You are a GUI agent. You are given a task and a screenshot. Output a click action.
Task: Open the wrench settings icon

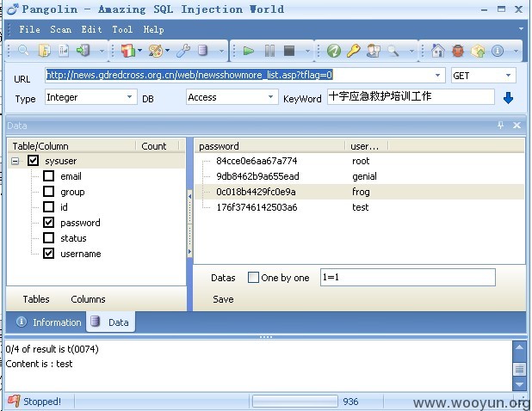[183, 51]
